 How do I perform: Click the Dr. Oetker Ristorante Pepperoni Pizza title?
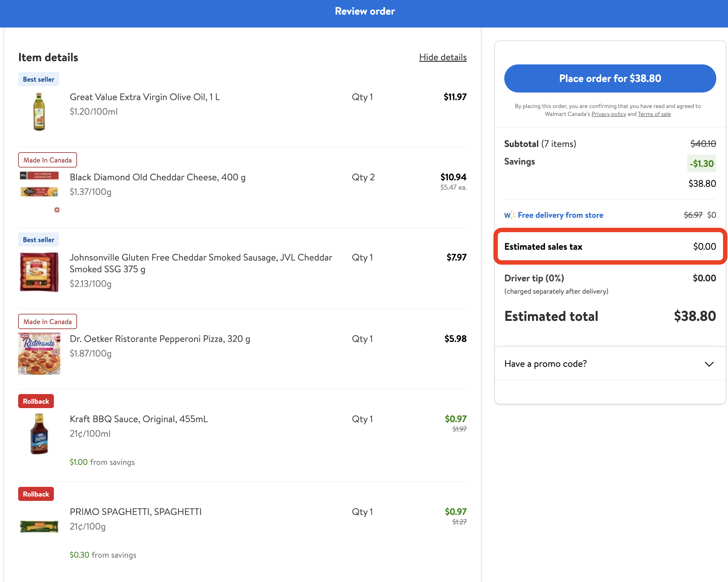point(160,339)
